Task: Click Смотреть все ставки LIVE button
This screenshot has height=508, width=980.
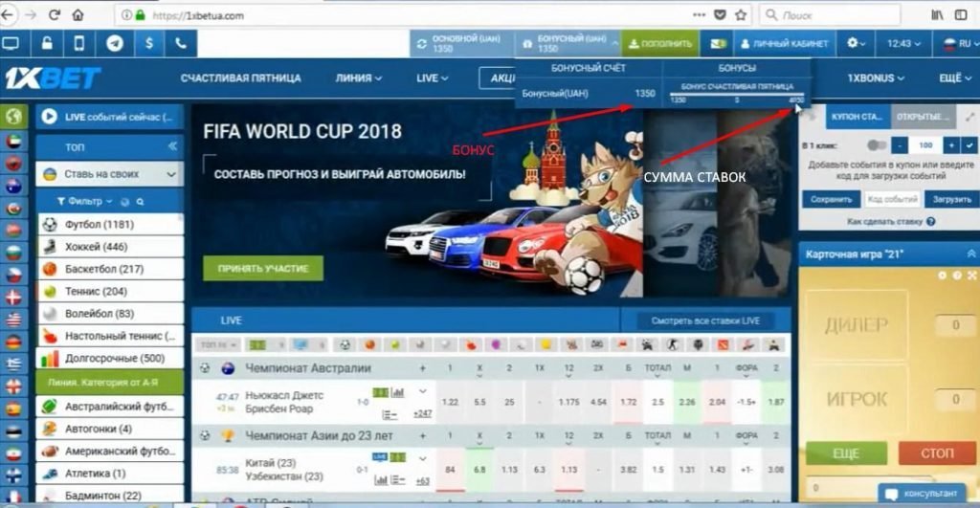Action: (x=705, y=320)
